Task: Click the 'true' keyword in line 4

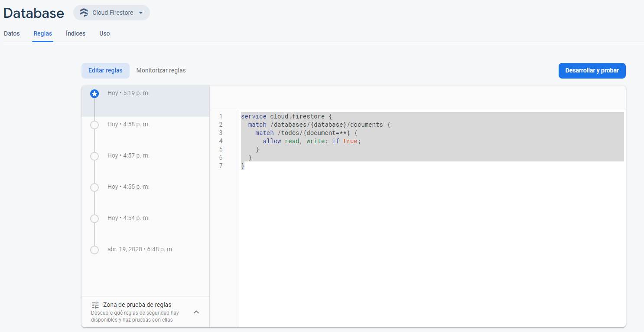Action: 350,141
